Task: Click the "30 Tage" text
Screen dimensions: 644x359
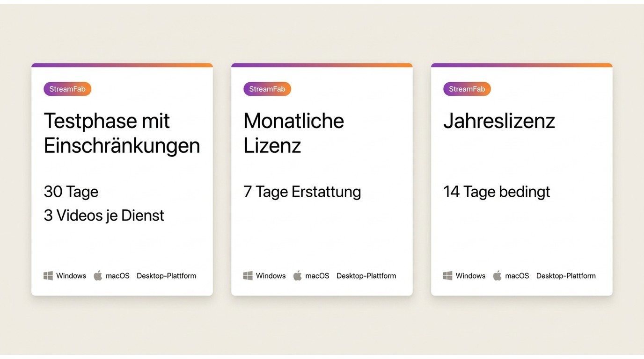Action: pyautogui.click(x=71, y=192)
